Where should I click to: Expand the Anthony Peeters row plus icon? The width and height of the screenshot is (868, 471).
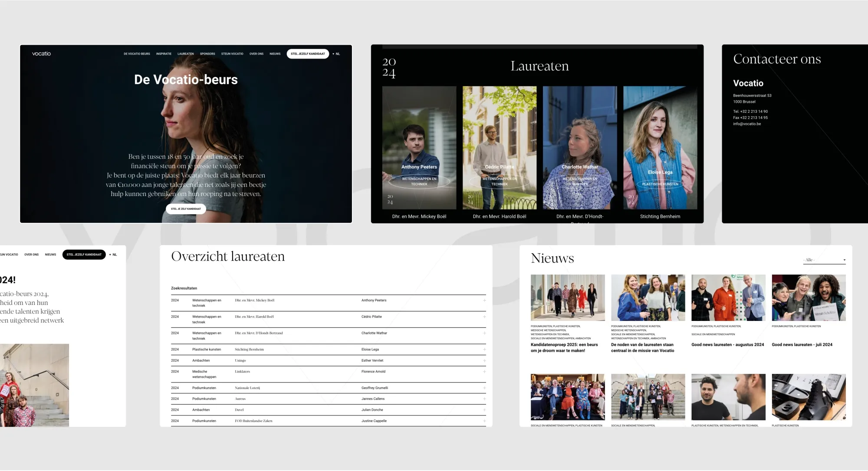(x=484, y=301)
